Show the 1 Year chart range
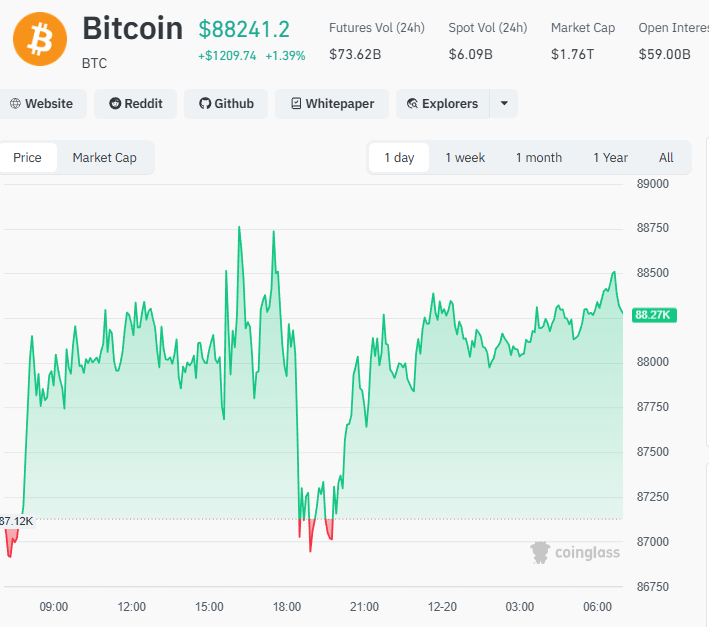The height and width of the screenshot is (627, 709). (610, 158)
